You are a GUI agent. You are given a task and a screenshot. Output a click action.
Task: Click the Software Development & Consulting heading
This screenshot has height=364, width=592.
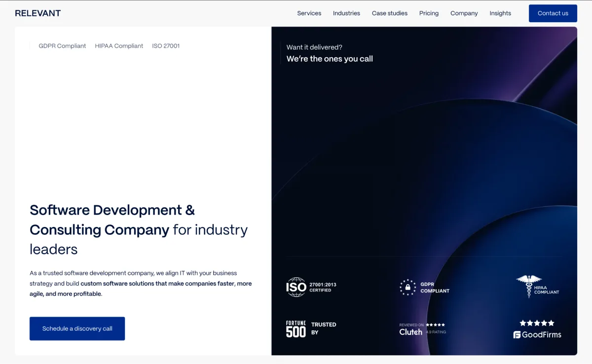click(x=139, y=229)
